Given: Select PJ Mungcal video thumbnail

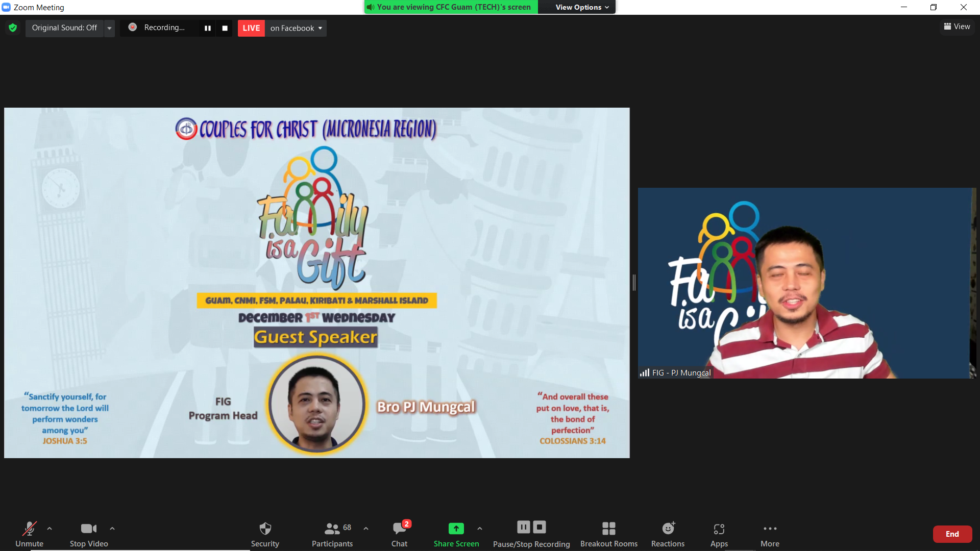Looking at the screenshot, I should [807, 283].
